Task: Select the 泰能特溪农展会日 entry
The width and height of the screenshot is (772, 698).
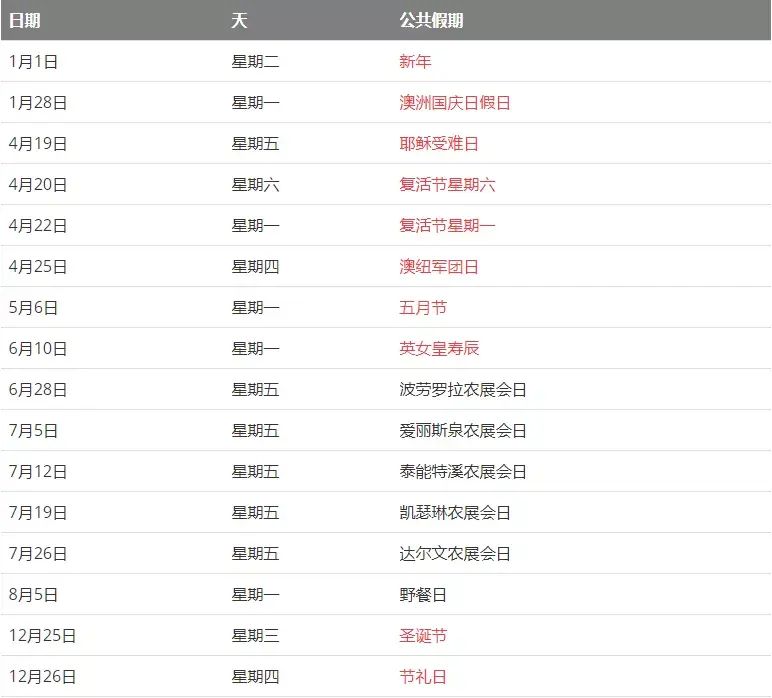Action: [x=463, y=472]
